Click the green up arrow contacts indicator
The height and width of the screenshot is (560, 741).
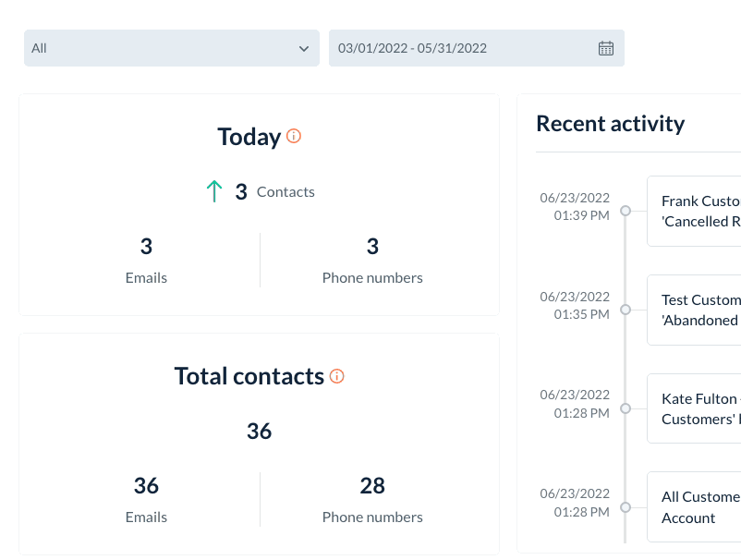pyautogui.click(x=214, y=191)
